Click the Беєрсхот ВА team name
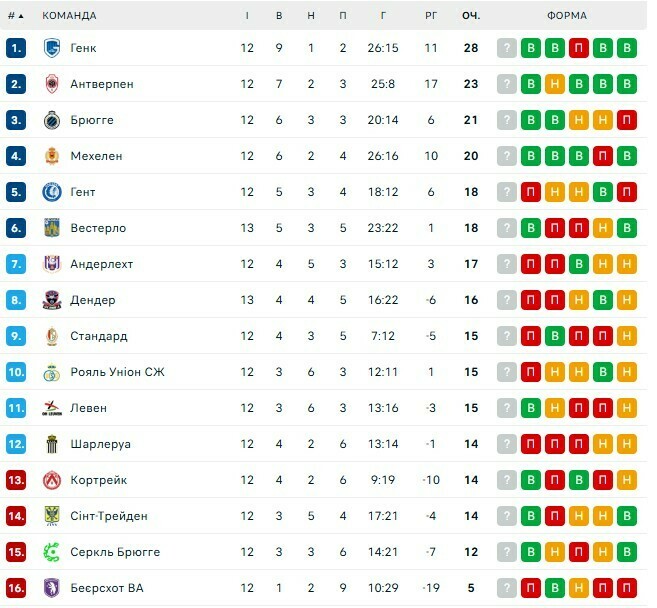The width and height of the screenshot is (657, 608). (107, 588)
